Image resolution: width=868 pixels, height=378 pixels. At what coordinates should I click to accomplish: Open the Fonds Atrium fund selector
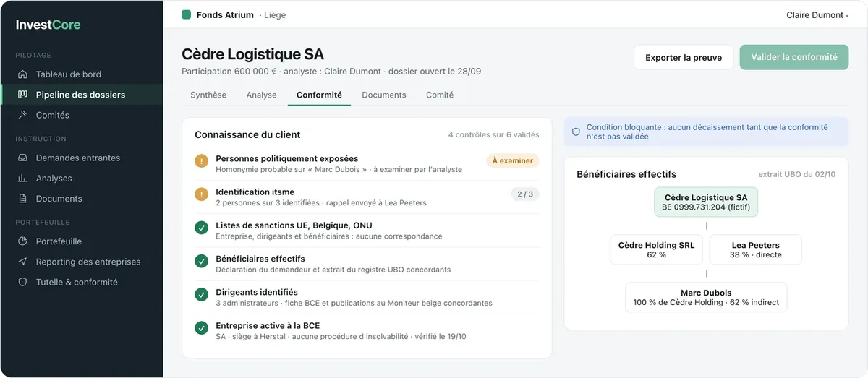[234, 14]
